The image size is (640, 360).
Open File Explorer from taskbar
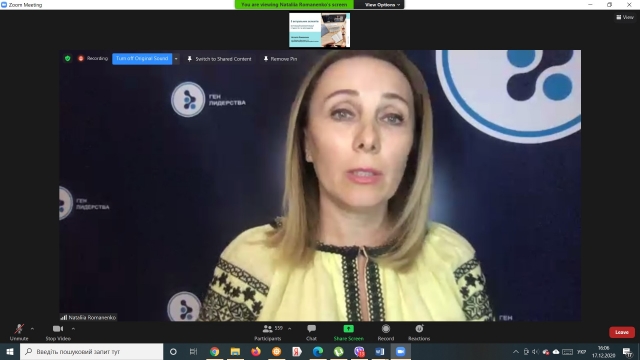pyautogui.click(x=235, y=351)
